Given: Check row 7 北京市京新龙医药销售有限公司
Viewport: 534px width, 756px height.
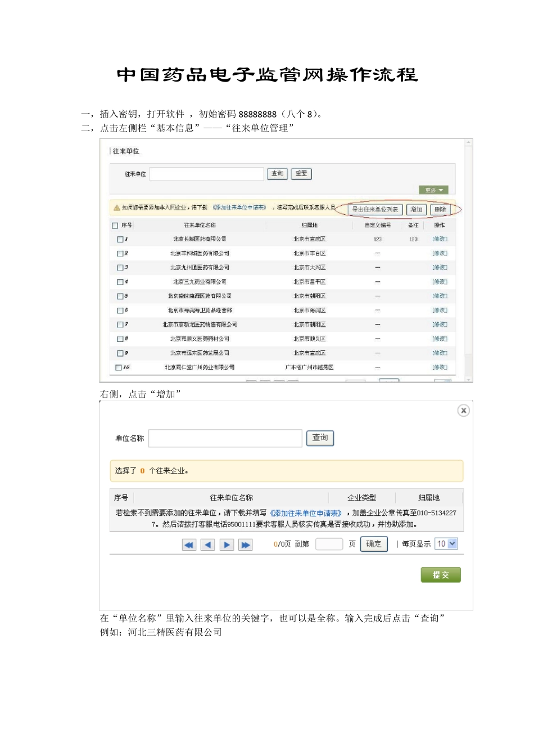Looking at the screenshot, I should click(120, 325).
